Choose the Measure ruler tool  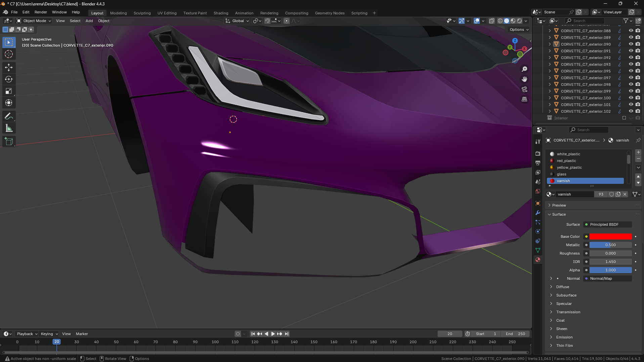[9, 128]
